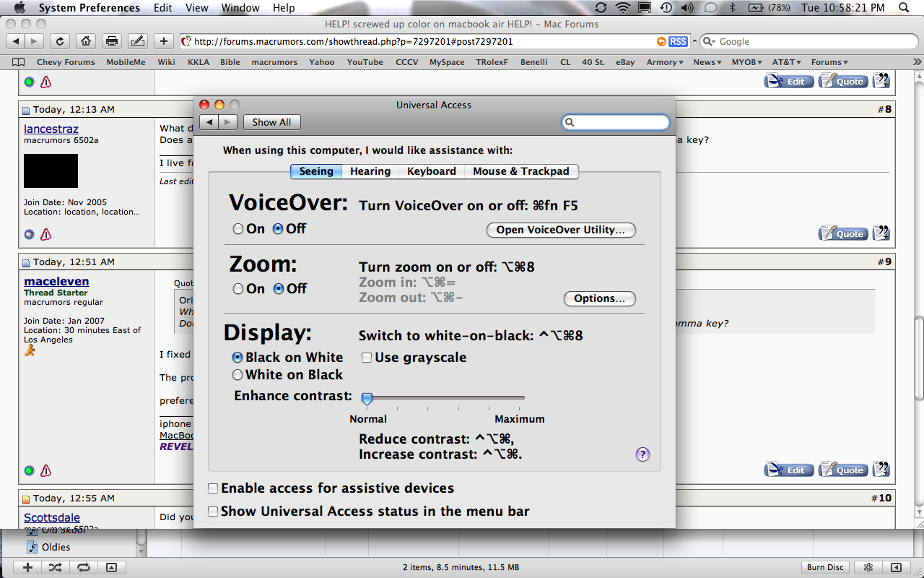The image size is (924, 578).
Task: Open the Apple menu
Action: (x=19, y=8)
